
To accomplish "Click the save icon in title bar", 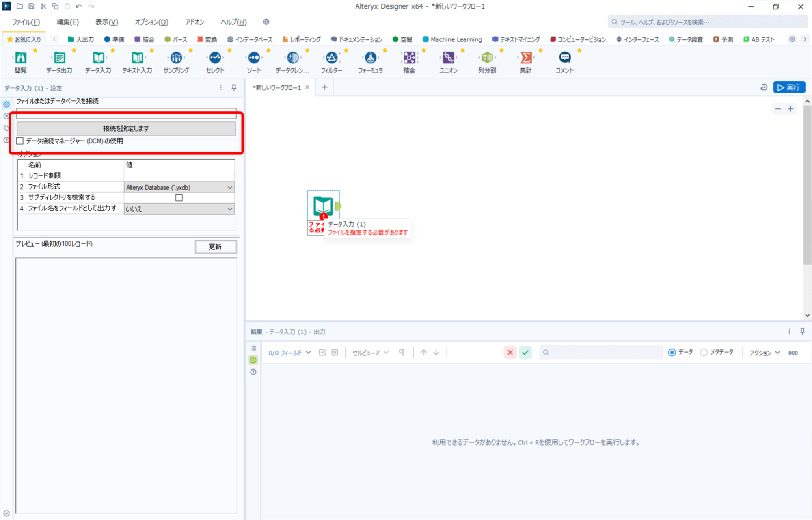I will click(x=31, y=6).
